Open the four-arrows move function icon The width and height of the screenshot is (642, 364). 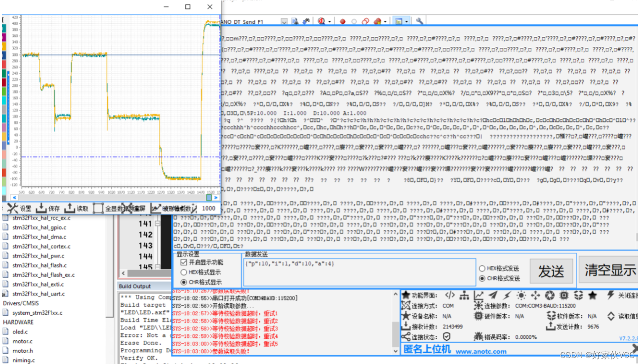(x=535, y=295)
